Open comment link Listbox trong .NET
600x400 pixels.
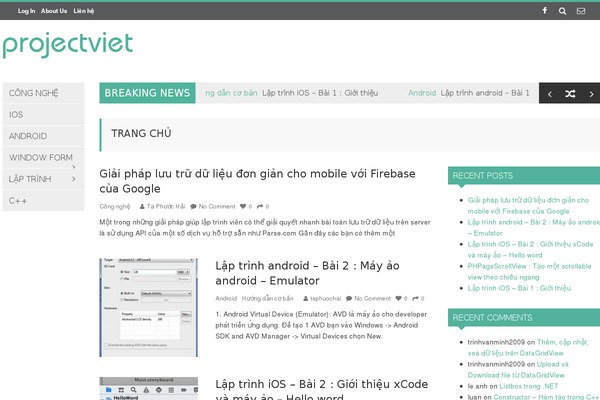click(x=528, y=386)
